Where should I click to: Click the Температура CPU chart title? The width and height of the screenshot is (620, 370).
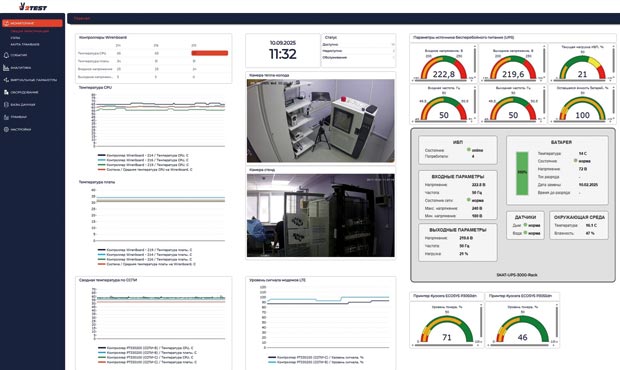point(95,87)
